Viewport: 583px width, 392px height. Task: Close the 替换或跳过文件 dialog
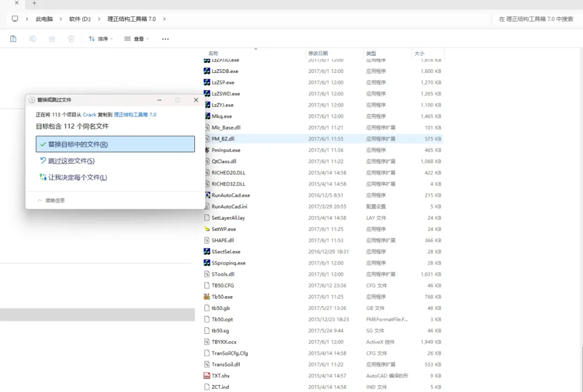(196, 100)
